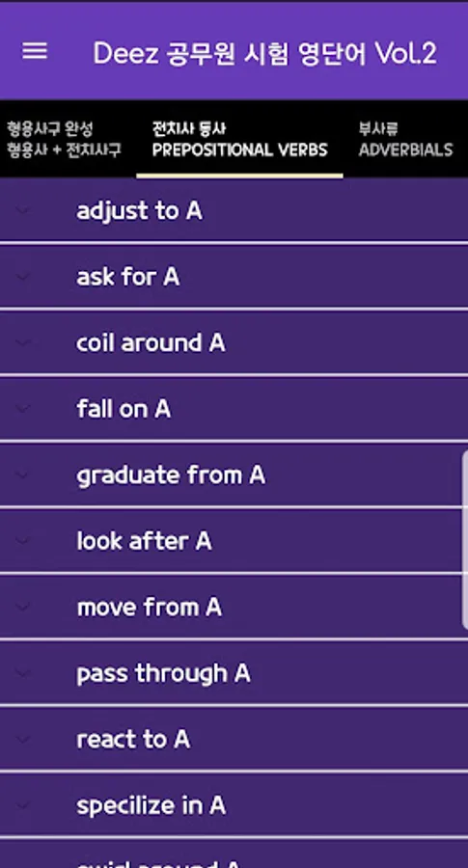Click the vertical scrollbar thumb on the right

pyautogui.click(x=465, y=540)
